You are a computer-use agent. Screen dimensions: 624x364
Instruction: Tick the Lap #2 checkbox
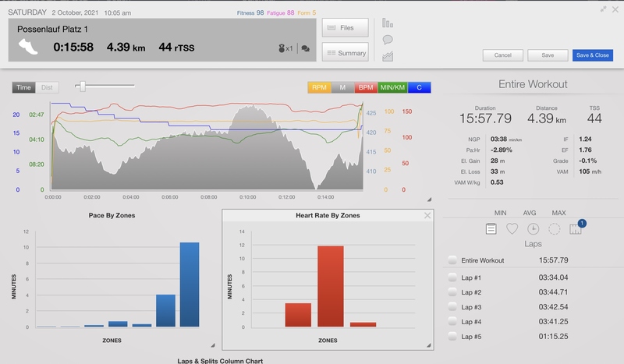pos(452,292)
